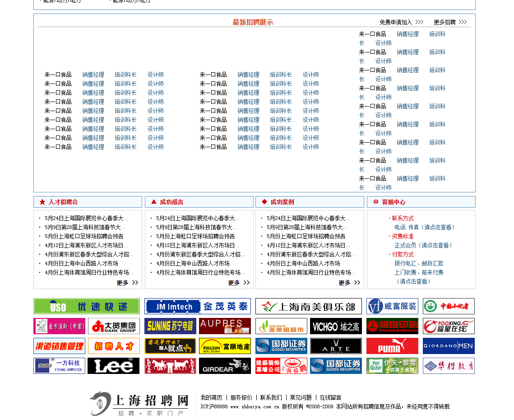Click the 资费标准 heading in 客服中心
This screenshot has width=514, height=420.
[403, 236]
